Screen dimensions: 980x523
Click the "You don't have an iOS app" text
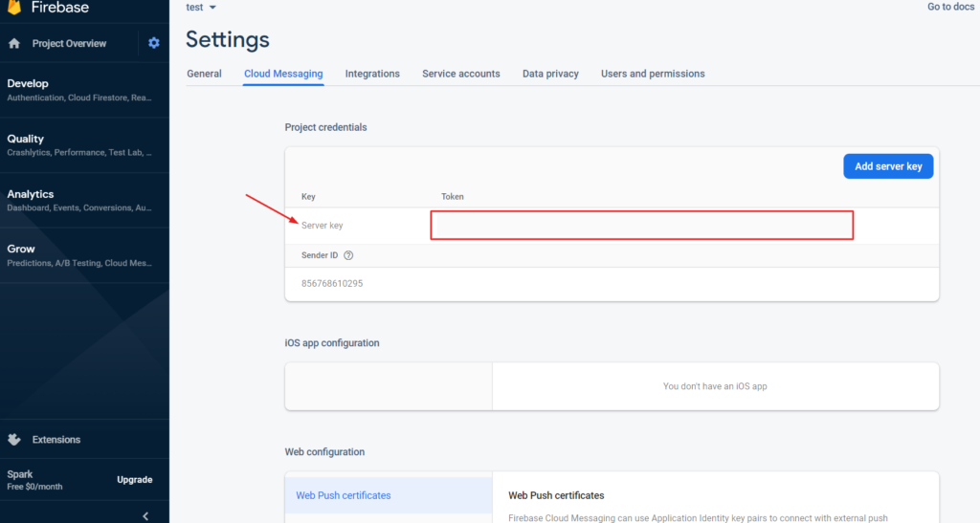715,386
